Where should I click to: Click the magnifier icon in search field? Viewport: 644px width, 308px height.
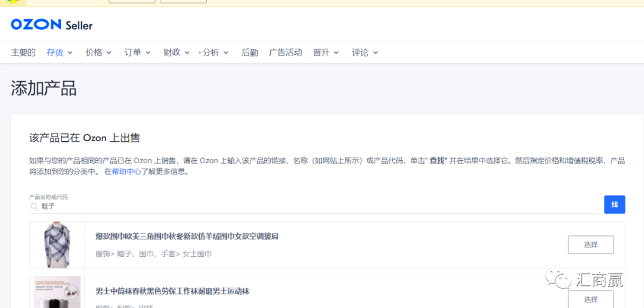pyautogui.click(x=34, y=206)
